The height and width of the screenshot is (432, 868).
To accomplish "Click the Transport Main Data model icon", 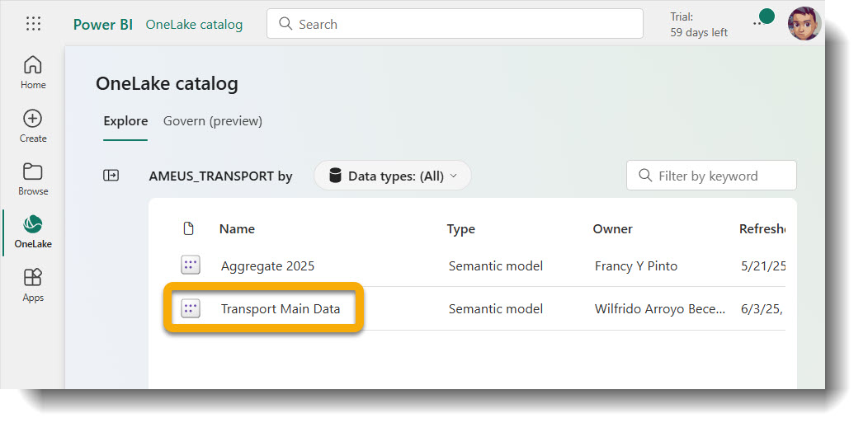I will coord(191,309).
